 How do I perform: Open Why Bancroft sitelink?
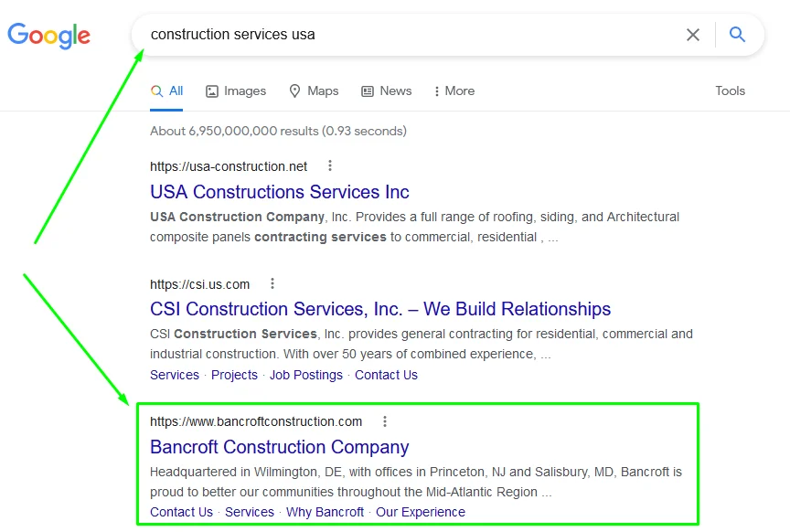pos(325,512)
